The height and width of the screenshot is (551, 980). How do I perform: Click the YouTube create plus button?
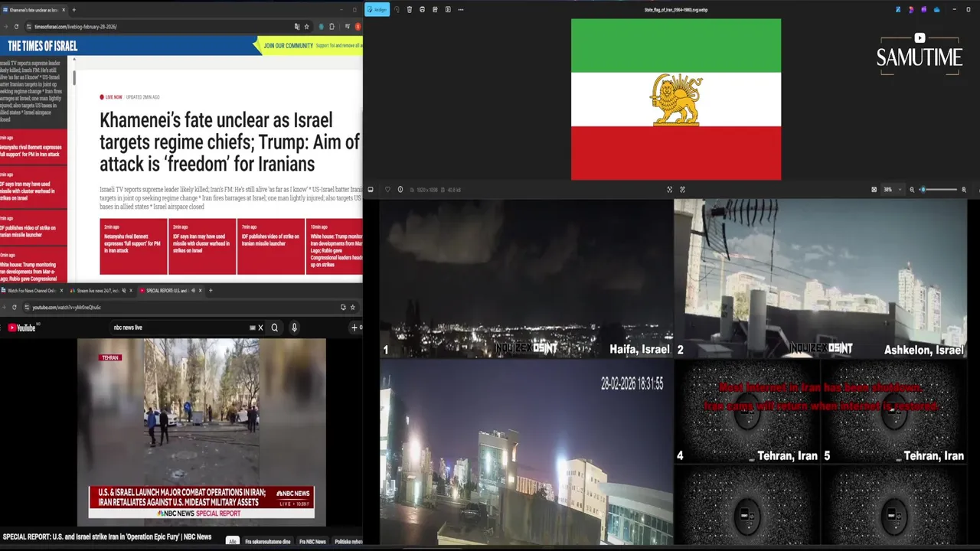point(355,328)
